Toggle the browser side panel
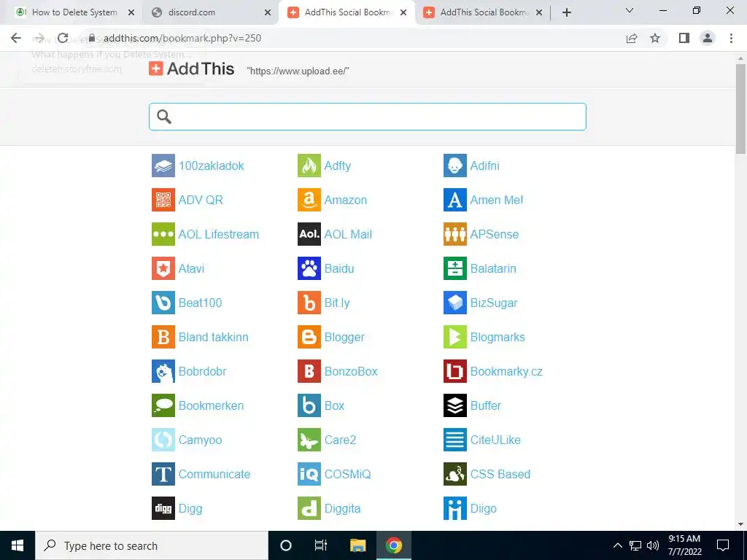This screenshot has height=560, width=747. (684, 38)
